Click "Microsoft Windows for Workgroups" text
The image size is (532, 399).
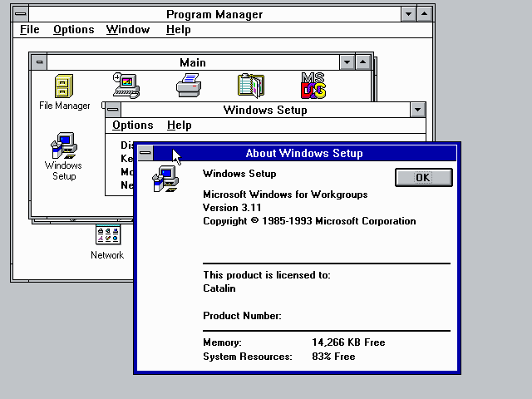click(x=285, y=195)
